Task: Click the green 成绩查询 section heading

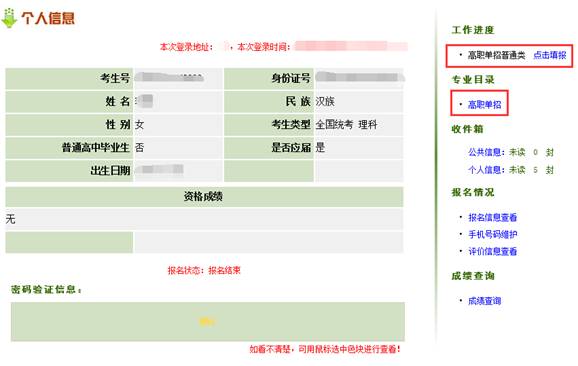Action: (x=473, y=276)
